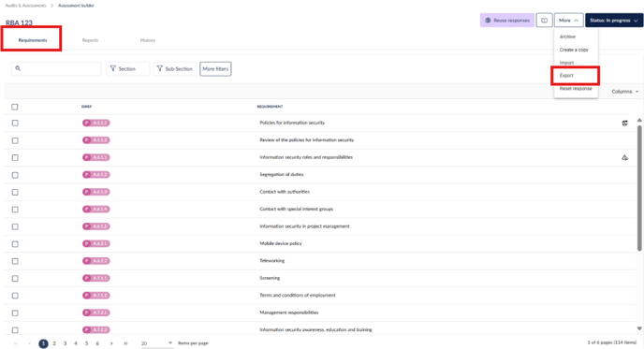Open the items per page dropdown

click(x=156, y=343)
